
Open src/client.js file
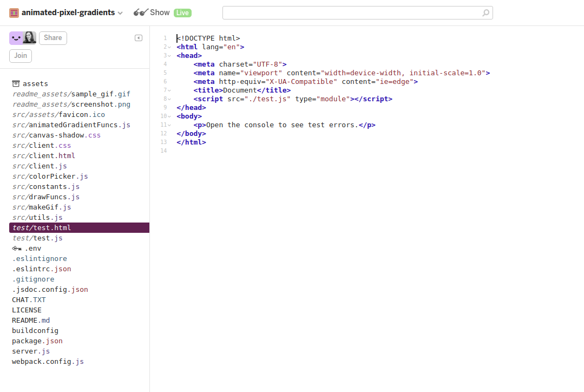40,166
